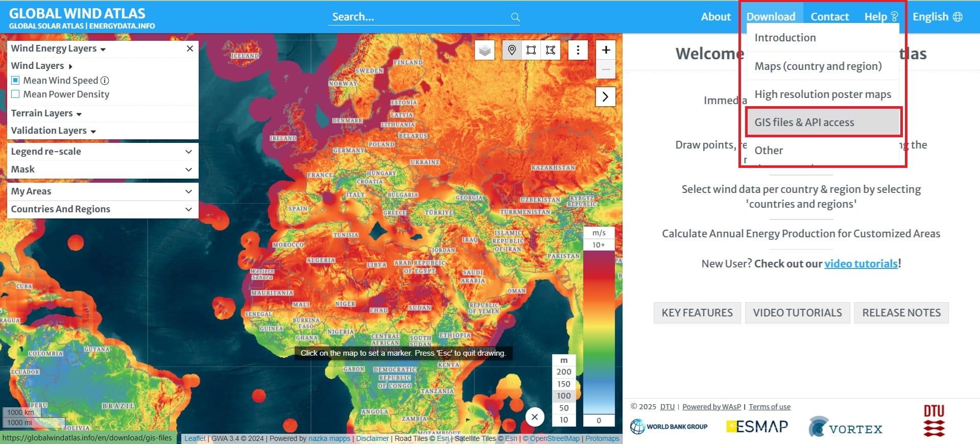Collapse side panel with right arrow button
This screenshot has height=444, width=980.
[x=605, y=96]
